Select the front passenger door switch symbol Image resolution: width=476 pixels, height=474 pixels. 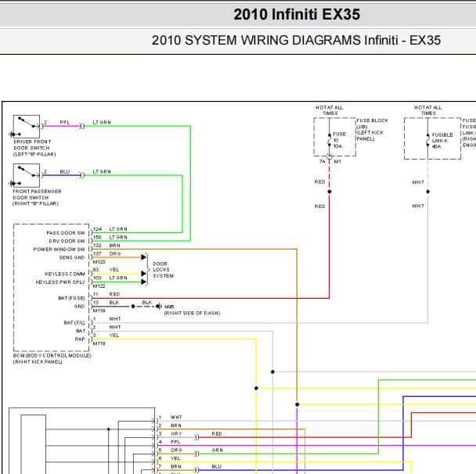[26, 175]
